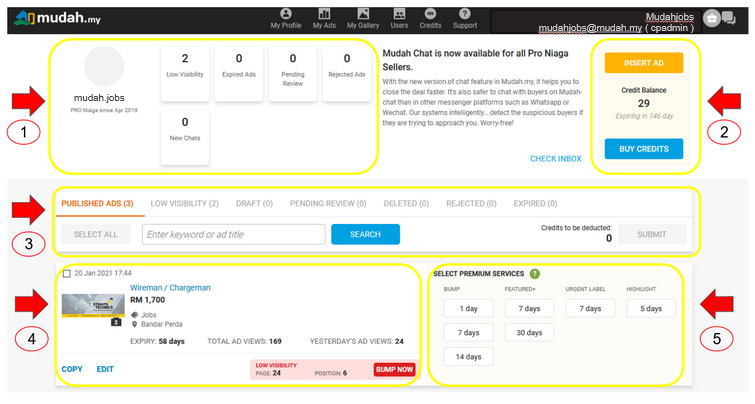This screenshot has height=404, width=755.
Task: Click green help icon beside Select Premium Services
Action: point(534,274)
